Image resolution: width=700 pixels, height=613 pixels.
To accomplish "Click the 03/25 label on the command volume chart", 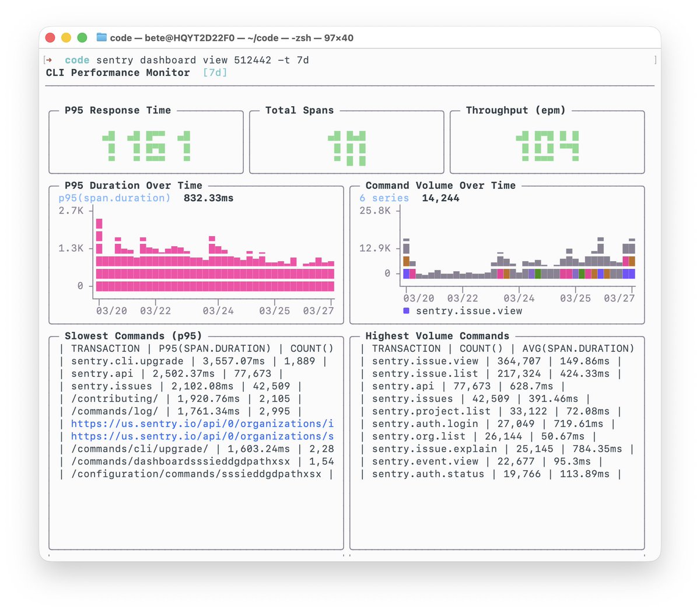I will (575, 298).
